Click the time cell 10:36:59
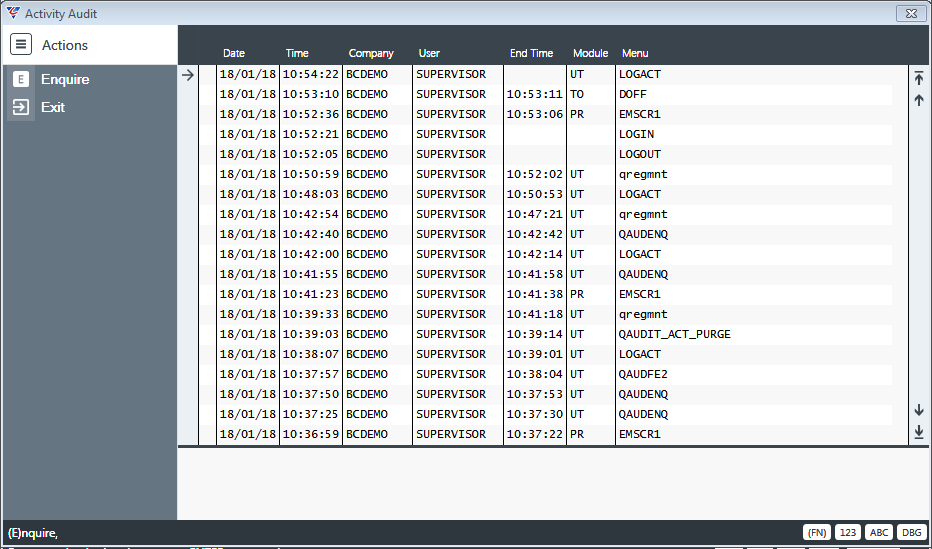This screenshot has height=549, width=932. [310, 434]
